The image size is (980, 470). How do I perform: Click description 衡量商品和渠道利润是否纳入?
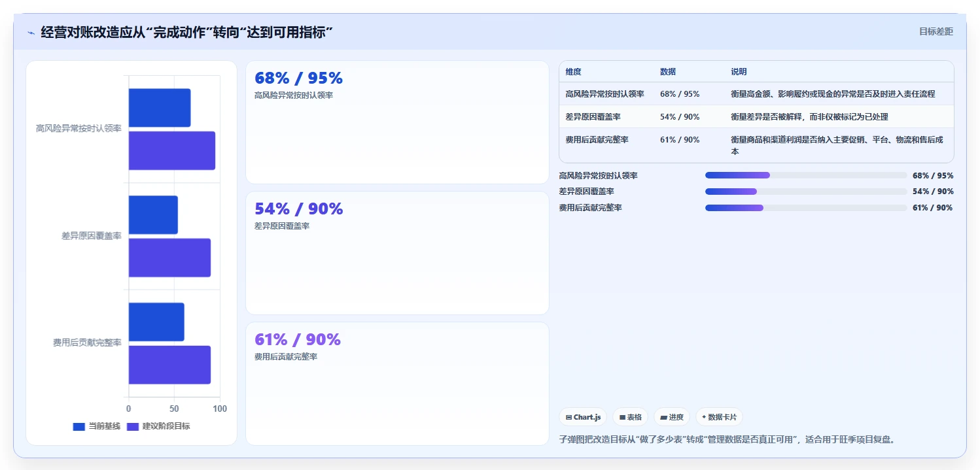(x=837, y=145)
